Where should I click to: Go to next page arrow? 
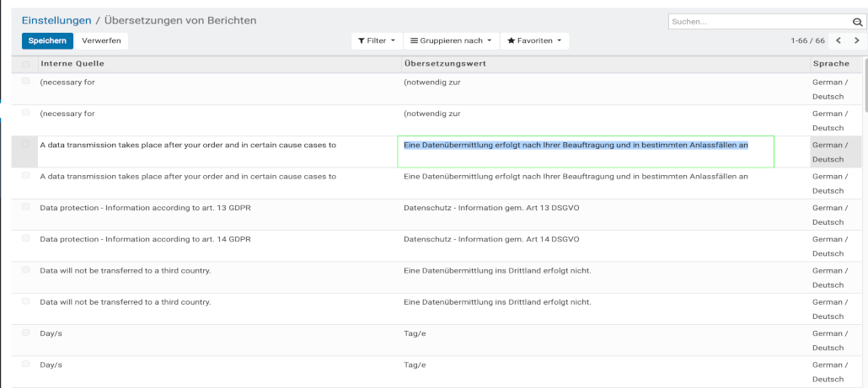(857, 40)
